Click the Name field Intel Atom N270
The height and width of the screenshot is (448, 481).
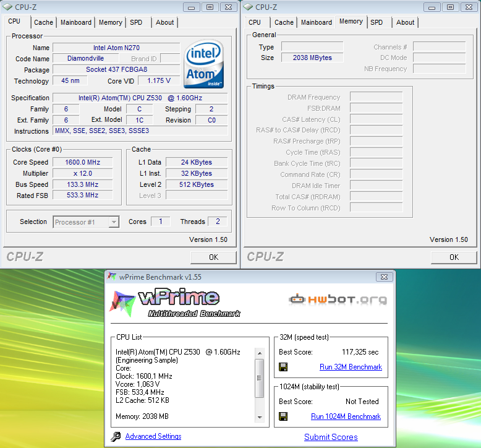click(116, 48)
